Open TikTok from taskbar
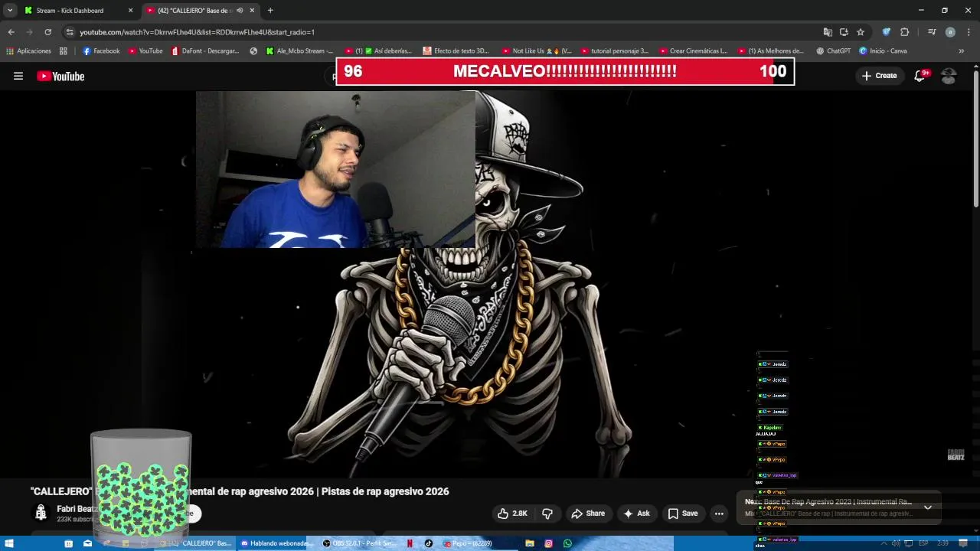Screen dimensions: 980x551 tap(428, 543)
